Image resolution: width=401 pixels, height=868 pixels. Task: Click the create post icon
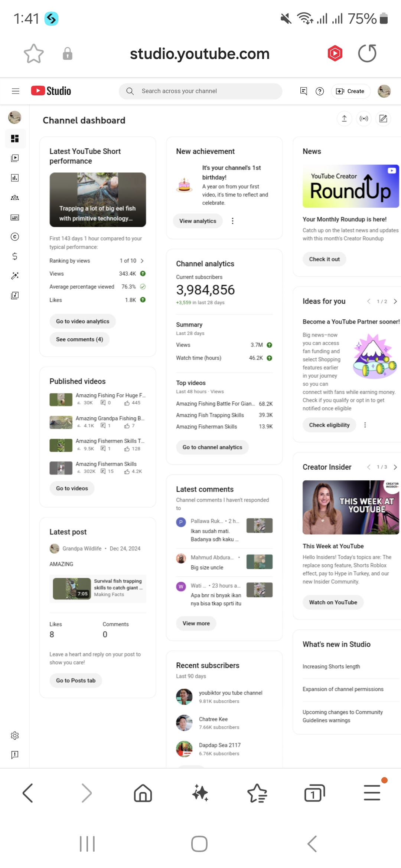[x=383, y=119]
